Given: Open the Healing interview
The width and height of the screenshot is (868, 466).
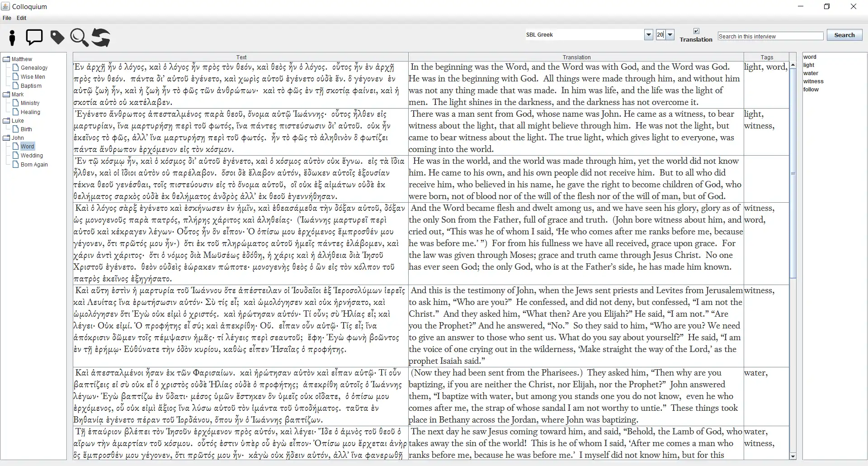Looking at the screenshot, I should [x=30, y=112].
